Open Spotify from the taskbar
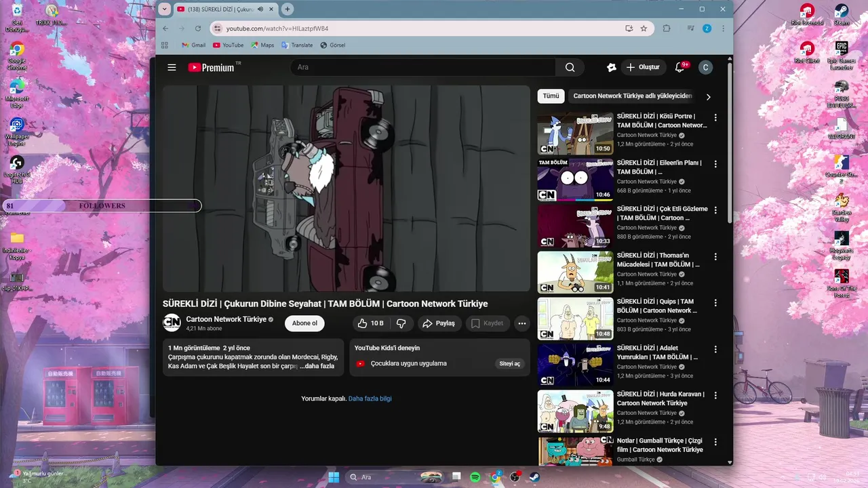Screen dimensions: 868x488 click(x=475, y=477)
